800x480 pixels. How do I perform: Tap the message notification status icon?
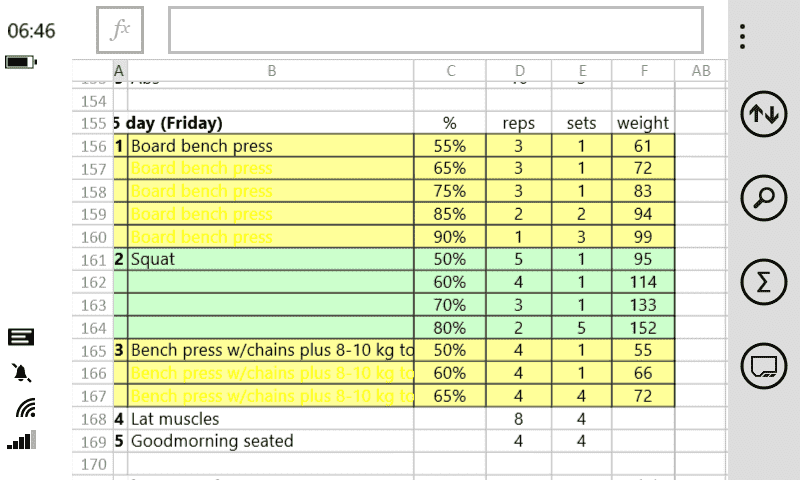tap(21, 337)
